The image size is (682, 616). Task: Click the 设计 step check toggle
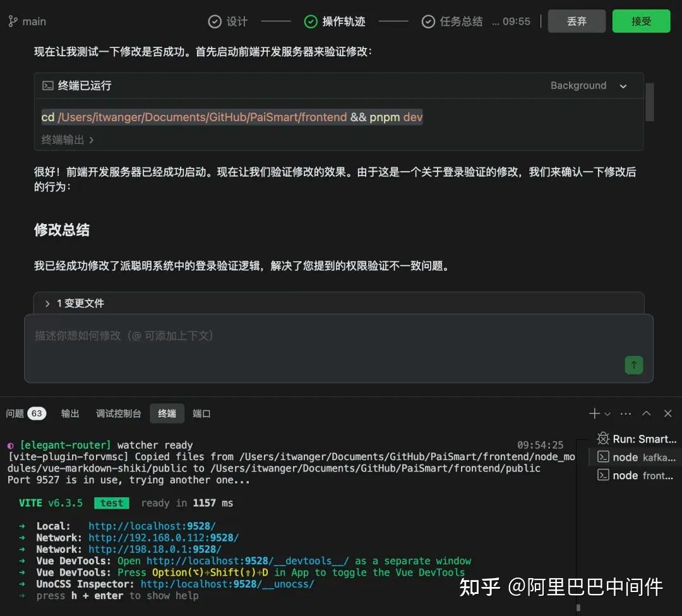tap(214, 21)
